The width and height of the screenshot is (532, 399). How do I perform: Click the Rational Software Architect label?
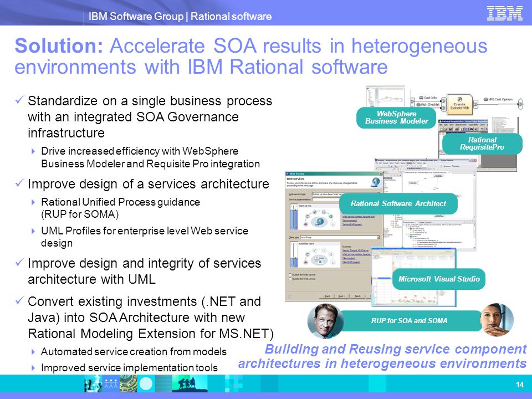[x=398, y=203]
